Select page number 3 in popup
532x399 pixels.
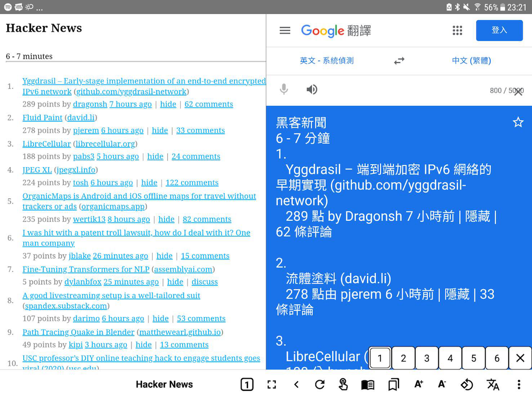point(427,358)
